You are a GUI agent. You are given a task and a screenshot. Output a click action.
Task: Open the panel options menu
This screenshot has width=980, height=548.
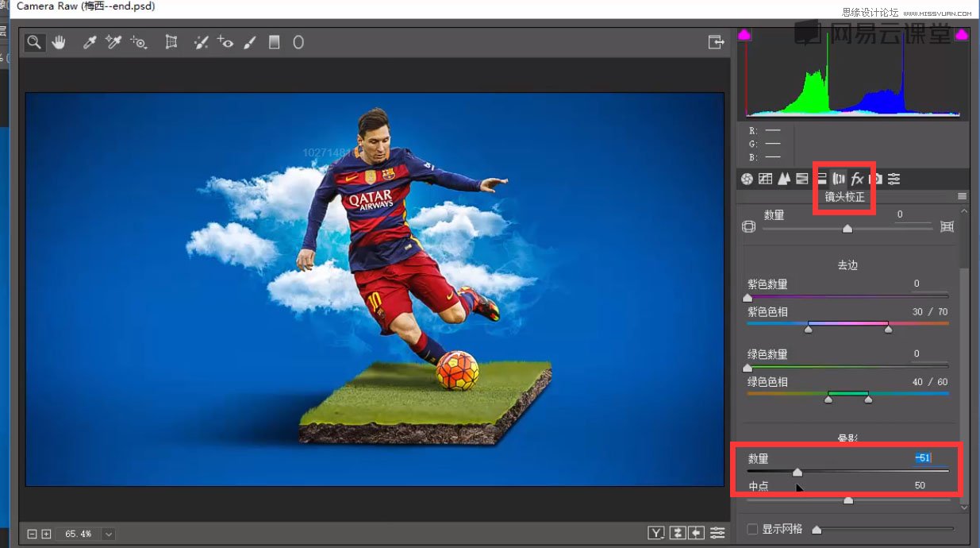963,196
